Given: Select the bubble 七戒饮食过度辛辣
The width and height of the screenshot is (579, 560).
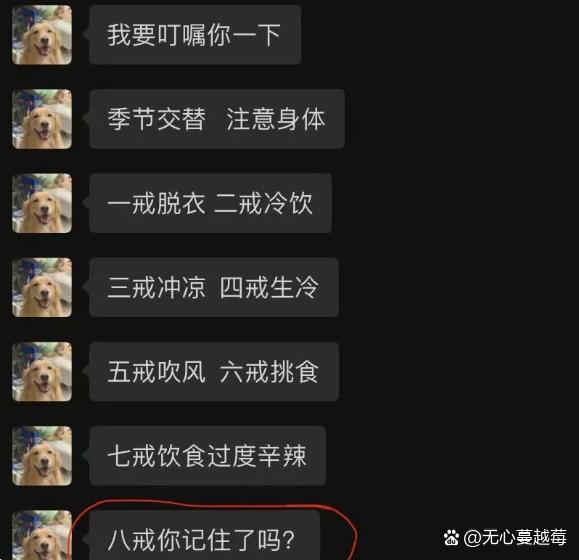Looking at the screenshot, I should 207,456.
